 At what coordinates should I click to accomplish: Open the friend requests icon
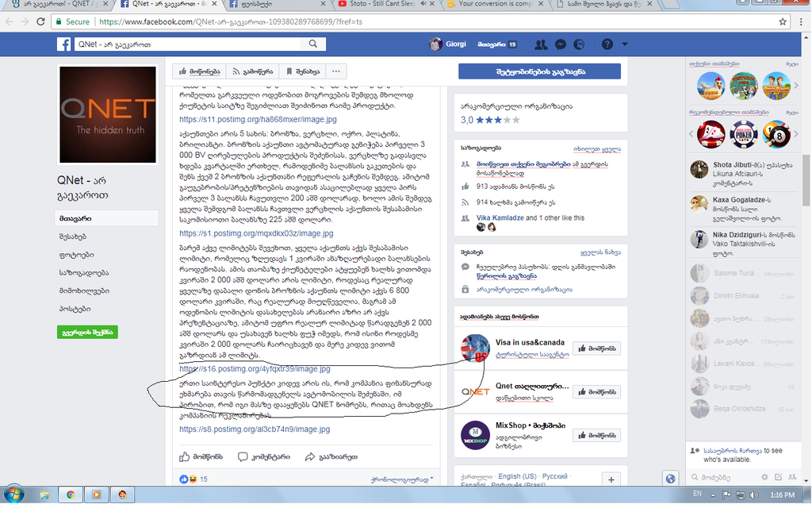click(x=541, y=44)
